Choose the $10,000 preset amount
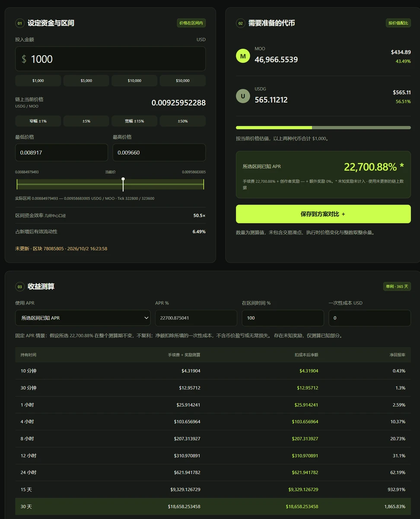This screenshot has height=519, width=420. (x=134, y=80)
